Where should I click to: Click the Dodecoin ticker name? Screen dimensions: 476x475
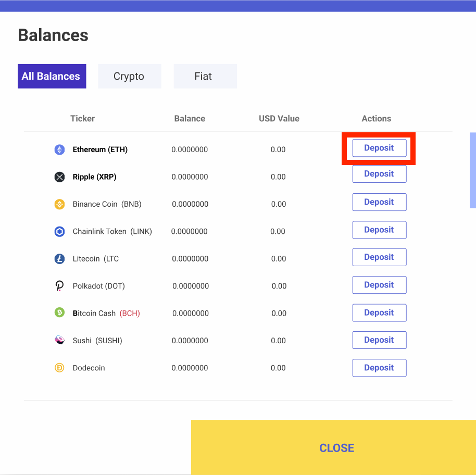pyautogui.click(x=89, y=368)
